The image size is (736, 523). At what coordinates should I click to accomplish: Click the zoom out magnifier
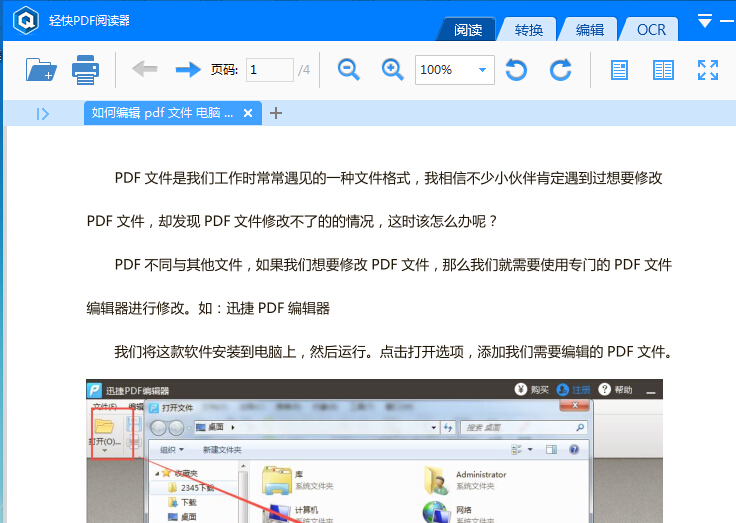pyautogui.click(x=349, y=70)
